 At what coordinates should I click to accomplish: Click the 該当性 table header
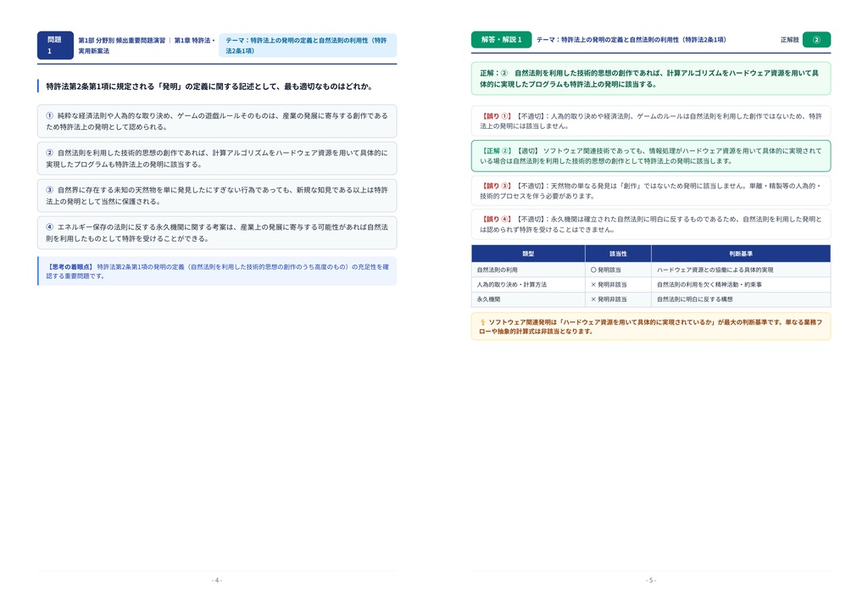[618, 254]
